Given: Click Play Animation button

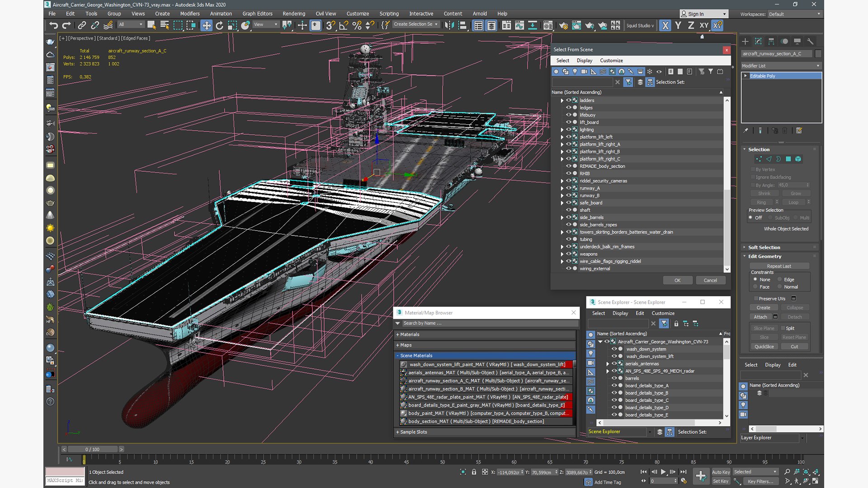Looking at the screenshot, I should tap(663, 472).
